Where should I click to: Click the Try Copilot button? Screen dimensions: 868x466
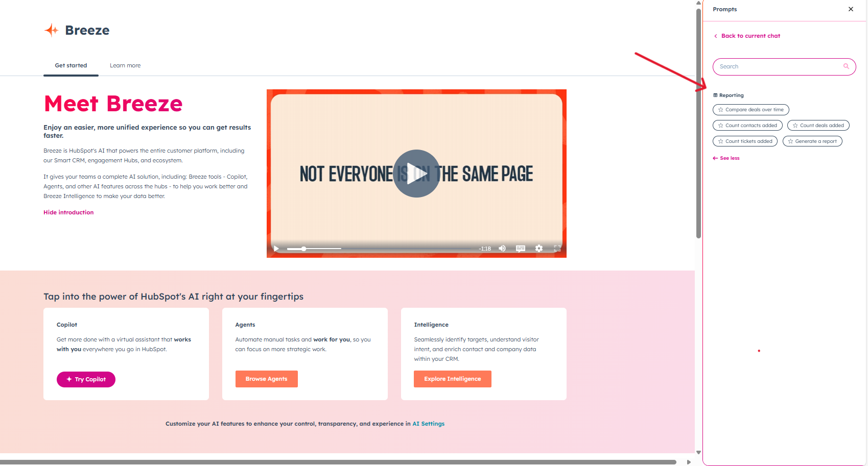click(86, 379)
